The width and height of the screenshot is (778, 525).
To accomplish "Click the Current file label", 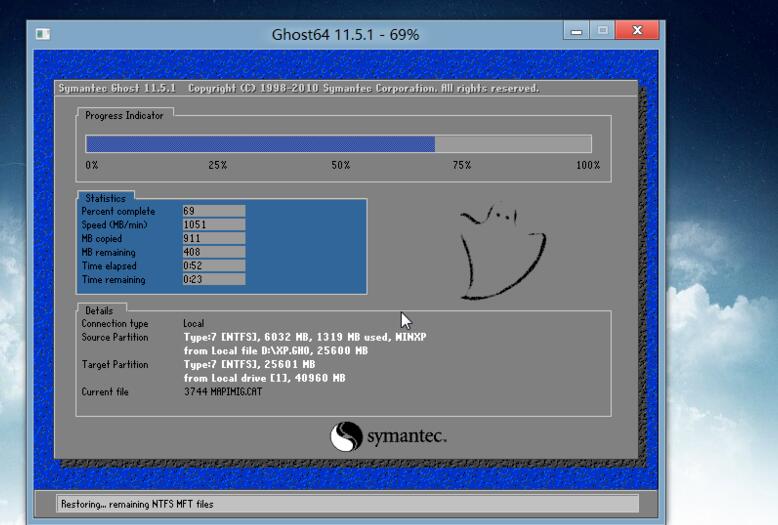I will 105,392.
